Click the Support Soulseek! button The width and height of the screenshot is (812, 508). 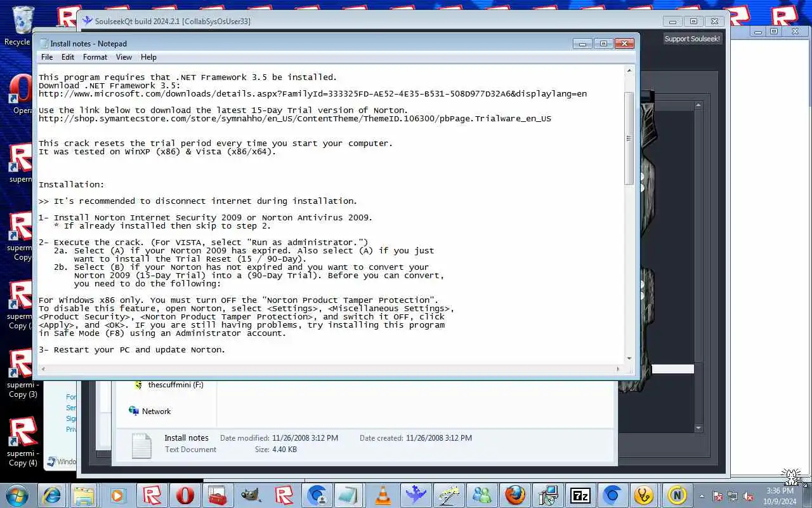click(692, 39)
